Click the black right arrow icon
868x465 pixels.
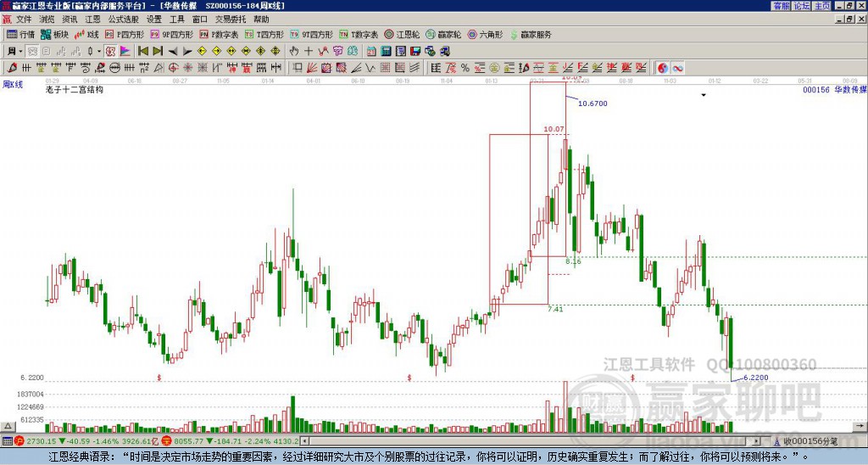click(187, 52)
